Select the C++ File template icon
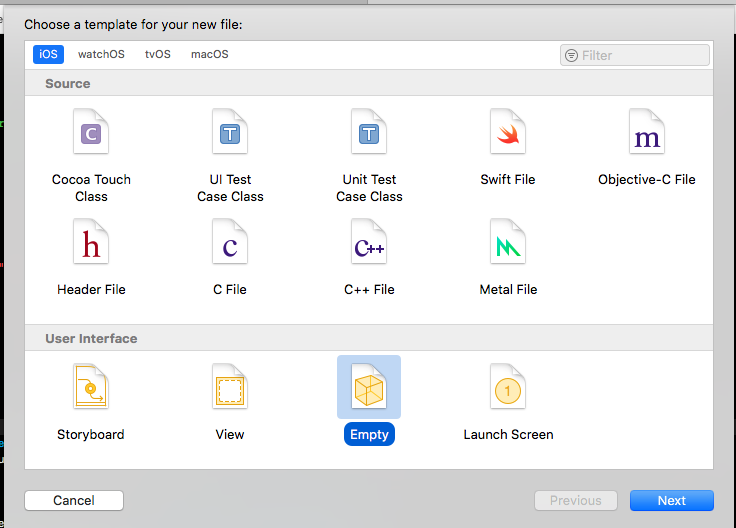The width and height of the screenshot is (736, 528). pos(369,241)
